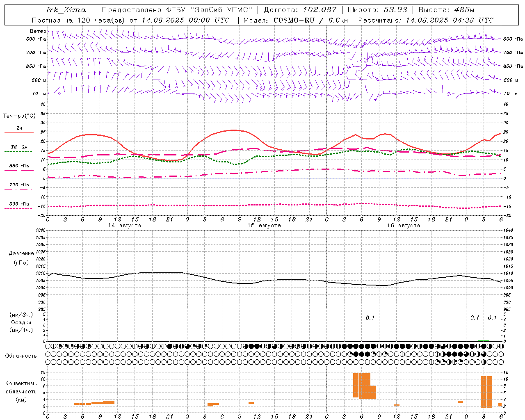Select the Тем-ра(°C) temperature panel label

click(x=19, y=116)
